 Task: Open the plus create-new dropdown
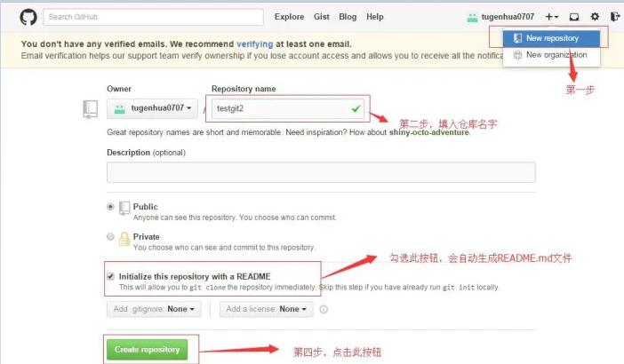coord(552,17)
